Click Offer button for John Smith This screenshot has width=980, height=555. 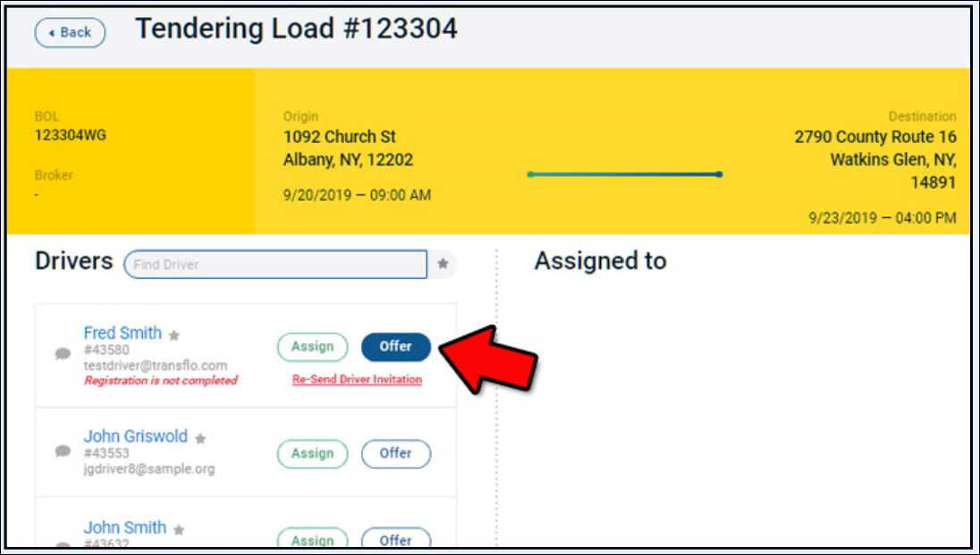tap(395, 540)
